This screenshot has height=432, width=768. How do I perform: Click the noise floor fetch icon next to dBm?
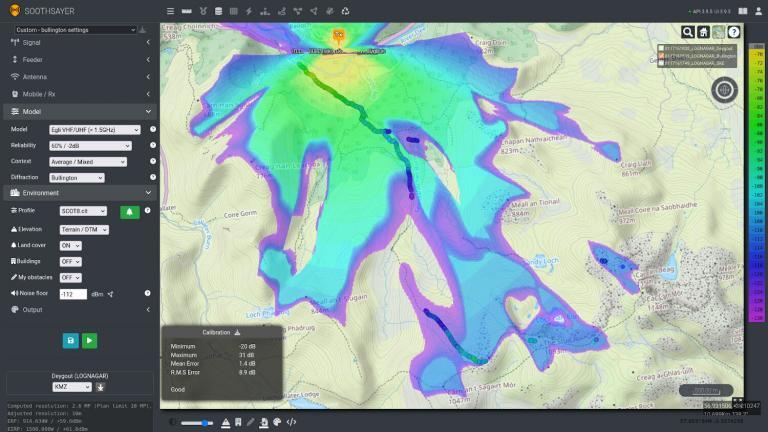click(x=111, y=294)
